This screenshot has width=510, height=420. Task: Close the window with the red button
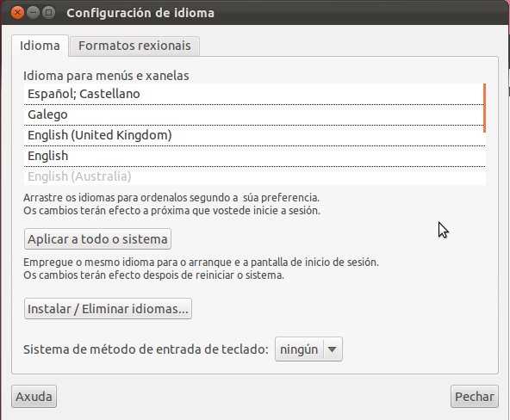pos(17,13)
